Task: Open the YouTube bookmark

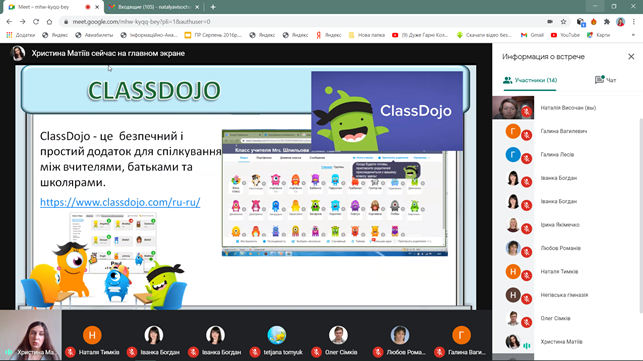Action: tap(565, 35)
